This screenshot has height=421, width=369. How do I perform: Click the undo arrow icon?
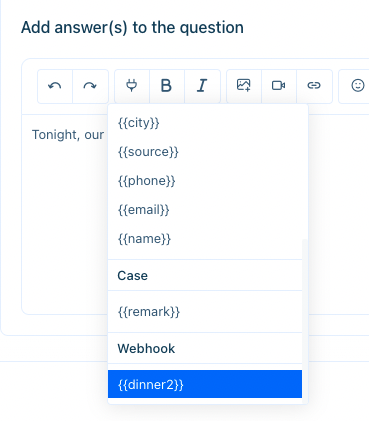[55, 86]
